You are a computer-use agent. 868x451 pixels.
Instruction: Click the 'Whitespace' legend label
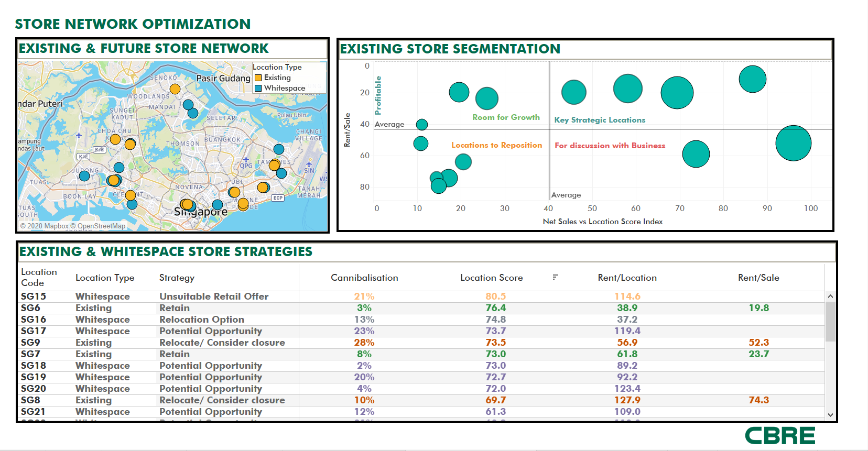285,88
